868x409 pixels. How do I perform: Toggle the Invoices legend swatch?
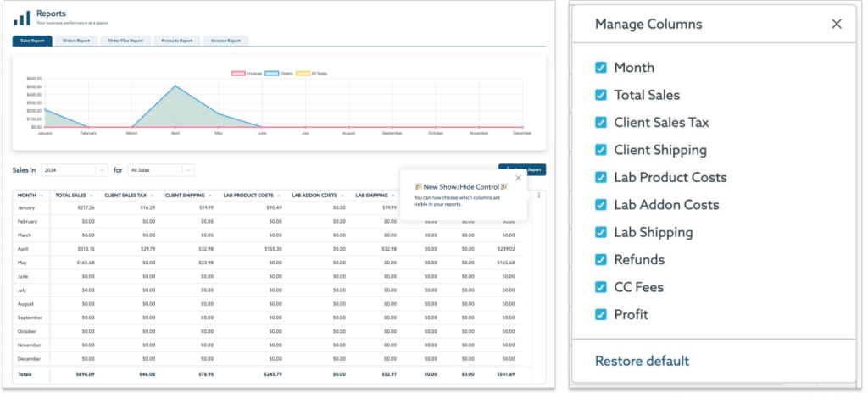click(238, 73)
